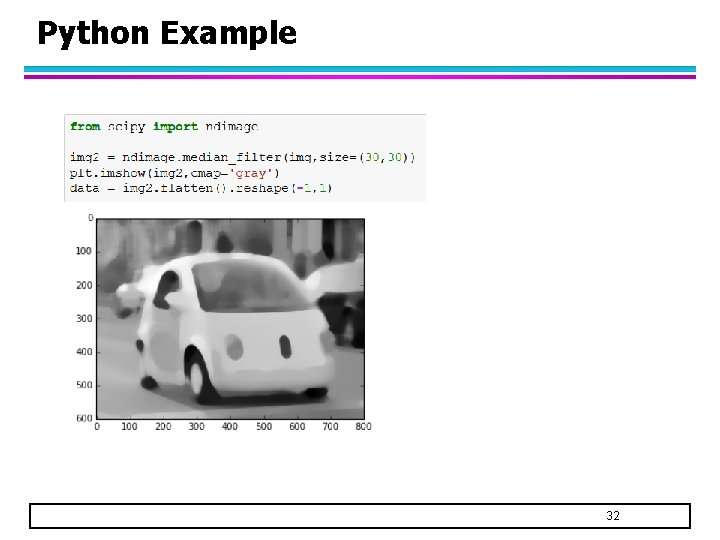The image size is (720, 540).
Task: Click the x-axis tick label 400
Action: pos(230,427)
